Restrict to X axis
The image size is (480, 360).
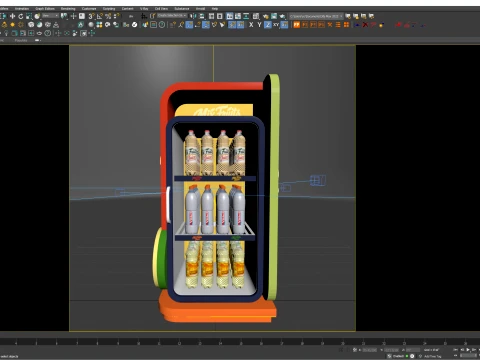[x=251, y=25]
